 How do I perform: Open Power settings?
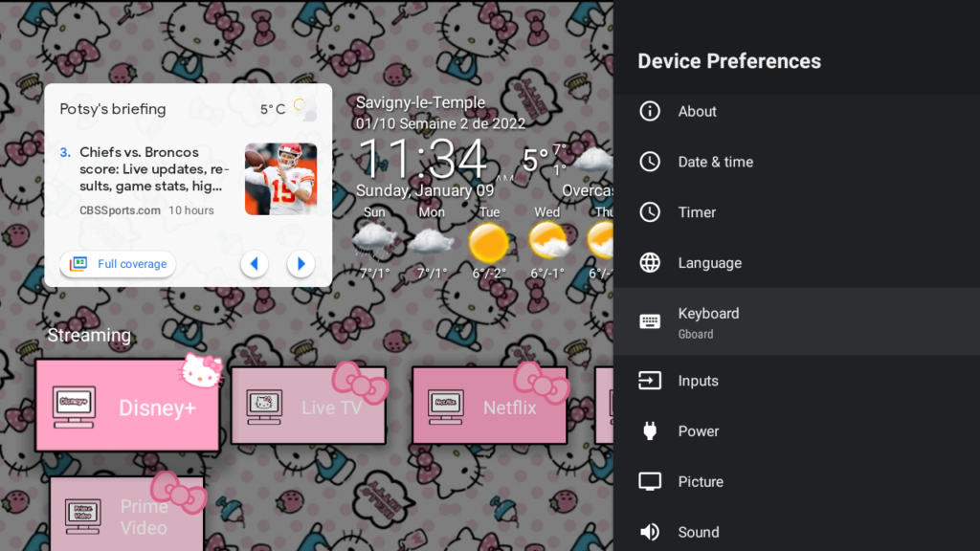coord(796,431)
